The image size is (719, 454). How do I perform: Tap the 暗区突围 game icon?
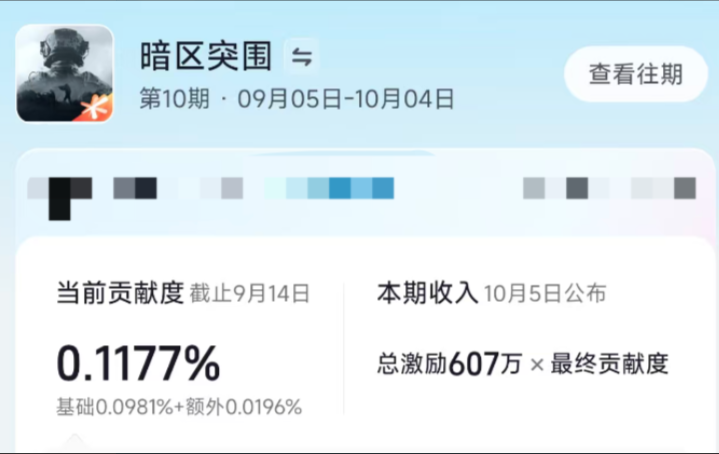(65, 72)
